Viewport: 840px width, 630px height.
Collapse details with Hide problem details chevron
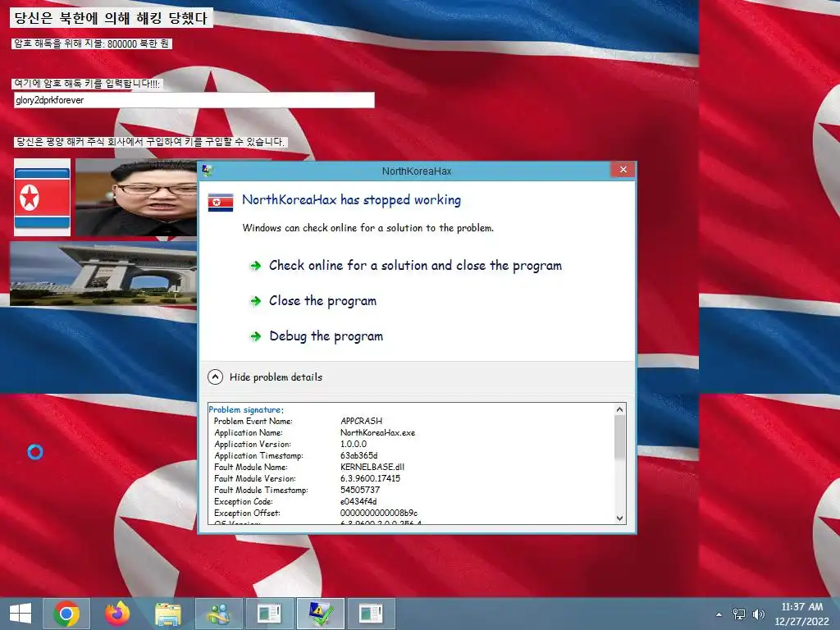215,377
